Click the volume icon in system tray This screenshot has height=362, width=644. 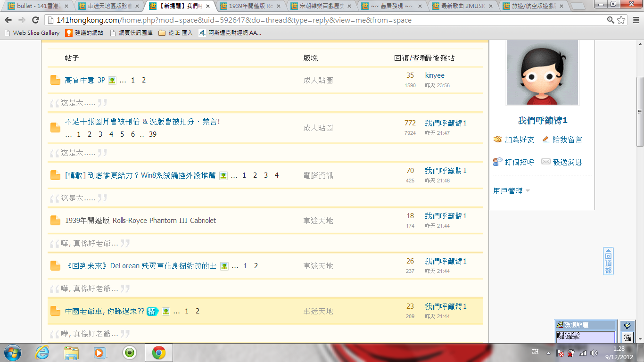tap(594, 353)
